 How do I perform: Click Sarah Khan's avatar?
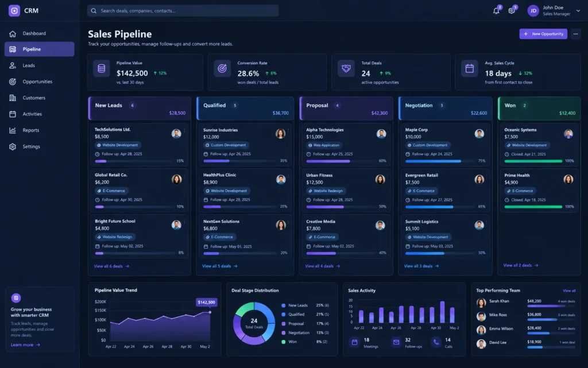tap(481, 303)
